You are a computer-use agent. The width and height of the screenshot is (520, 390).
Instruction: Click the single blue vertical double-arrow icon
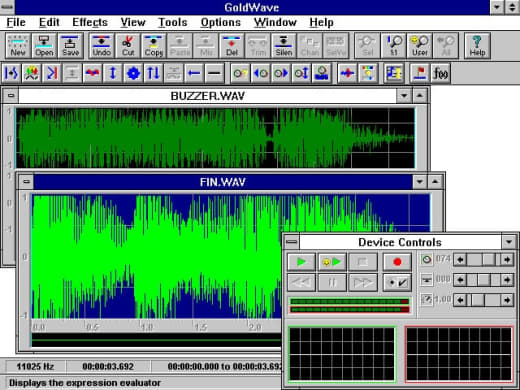coord(113,73)
